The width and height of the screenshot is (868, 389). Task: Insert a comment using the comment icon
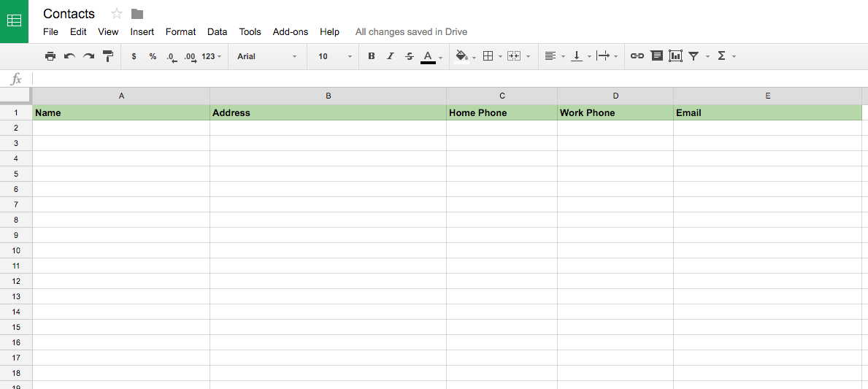656,56
